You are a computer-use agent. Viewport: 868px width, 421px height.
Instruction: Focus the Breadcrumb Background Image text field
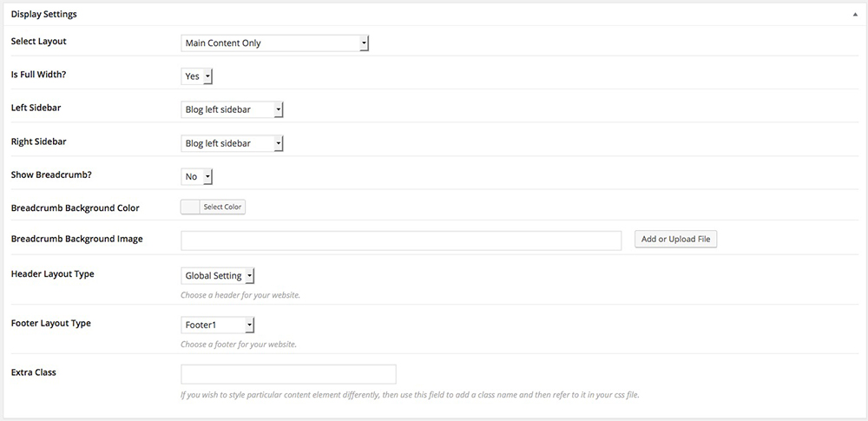pyautogui.click(x=401, y=240)
